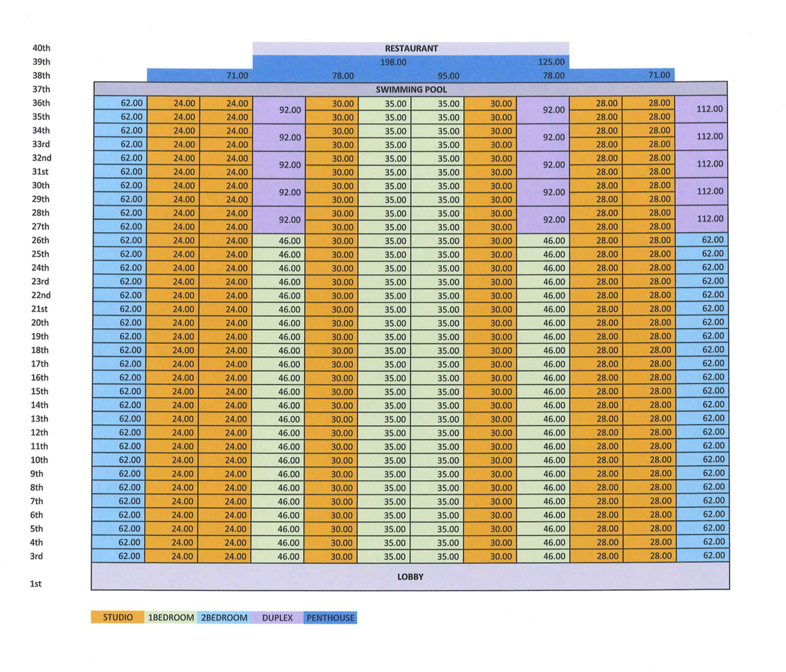Screen dimensions: 786x672
Task: Click the 11th floor label
Action: point(39,446)
